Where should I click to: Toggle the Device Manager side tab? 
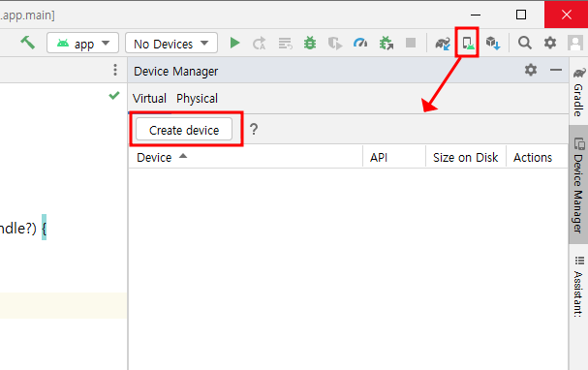(x=578, y=185)
